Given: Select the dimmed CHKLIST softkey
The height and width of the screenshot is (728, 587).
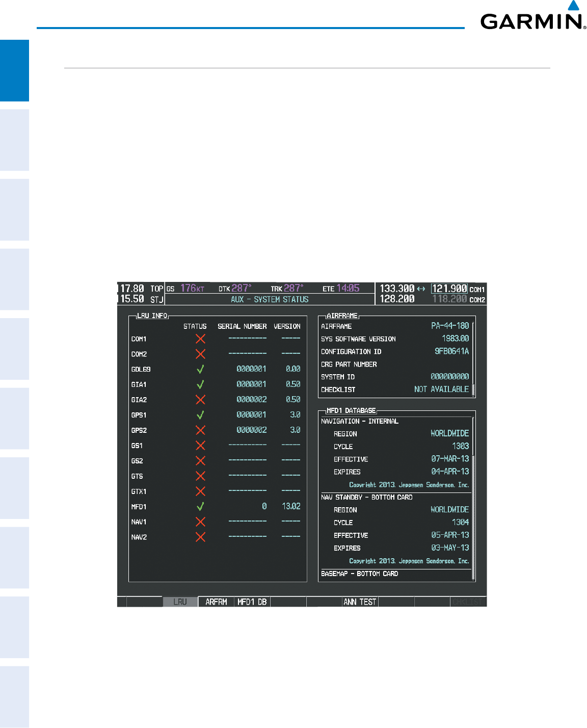Looking at the screenshot, I should point(468,602).
